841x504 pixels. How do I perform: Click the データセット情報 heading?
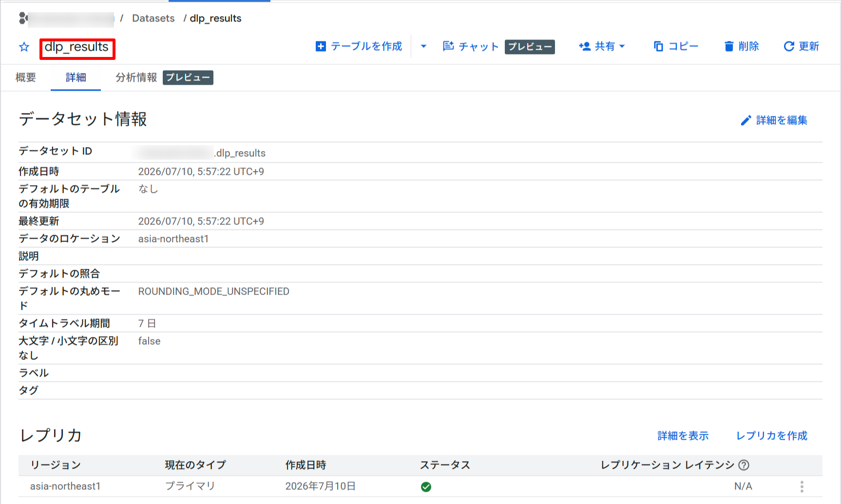pyautogui.click(x=83, y=119)
